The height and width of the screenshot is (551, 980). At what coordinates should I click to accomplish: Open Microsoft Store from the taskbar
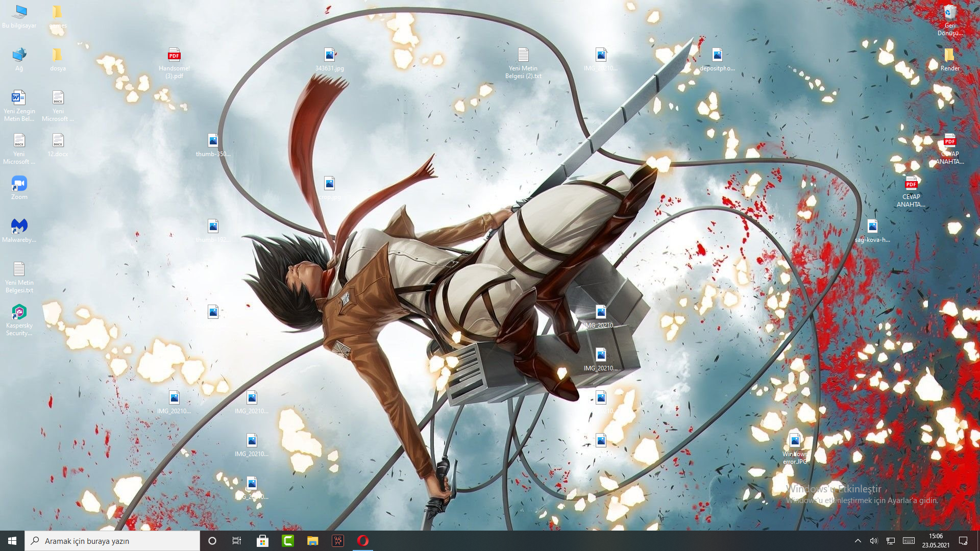pos(262,540)
